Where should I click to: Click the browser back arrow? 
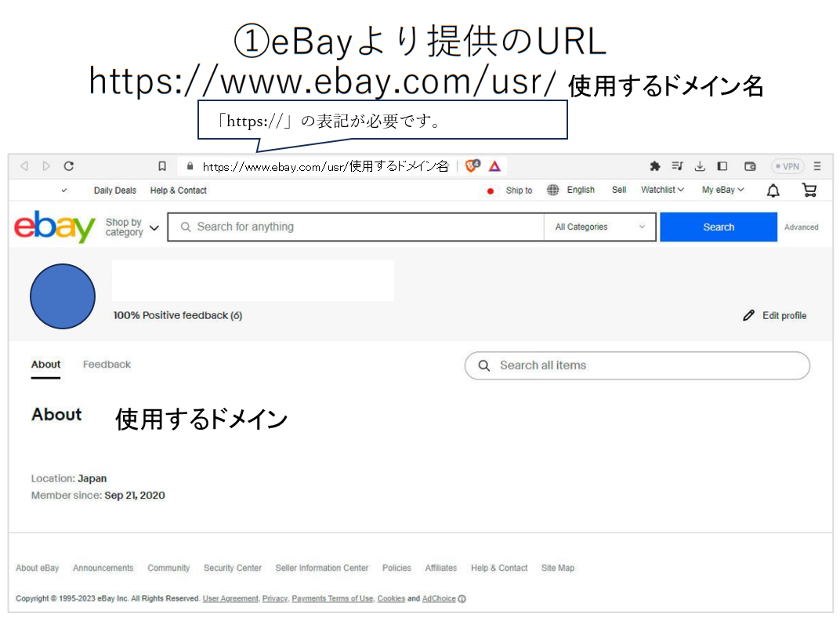[24, 166]
